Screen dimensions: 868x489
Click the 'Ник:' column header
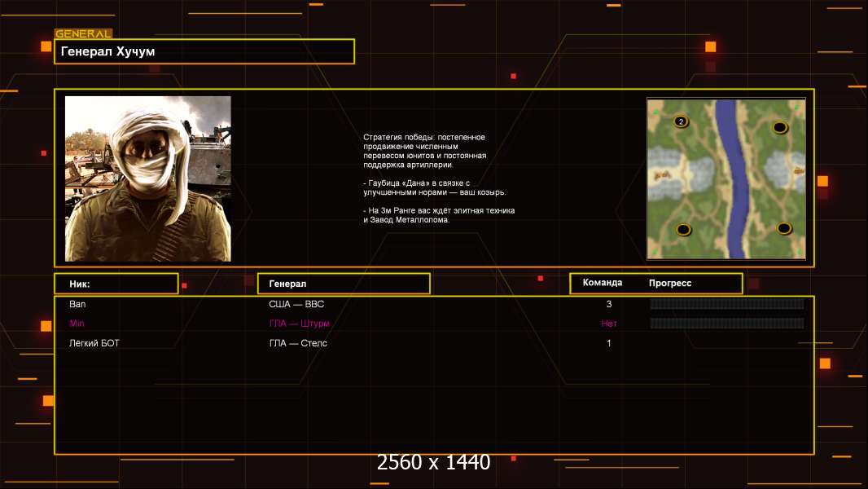(116, 284)
